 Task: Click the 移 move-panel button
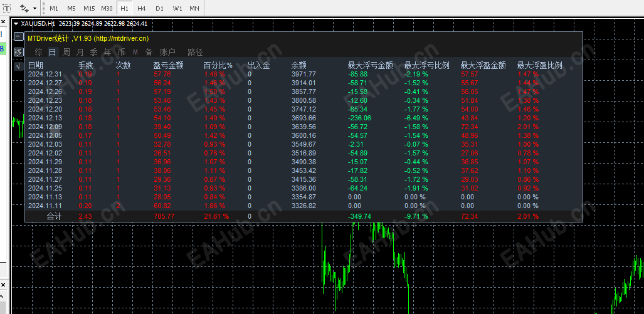point(18,52)
